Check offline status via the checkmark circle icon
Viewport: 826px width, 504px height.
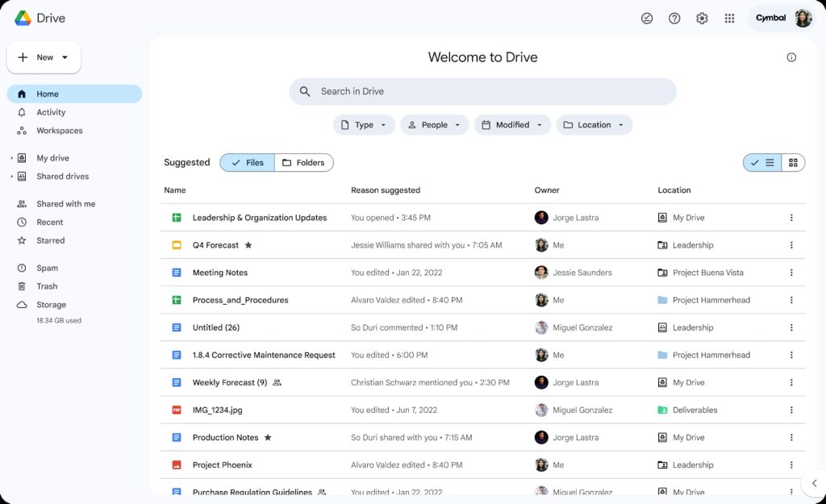pos(646,18)
